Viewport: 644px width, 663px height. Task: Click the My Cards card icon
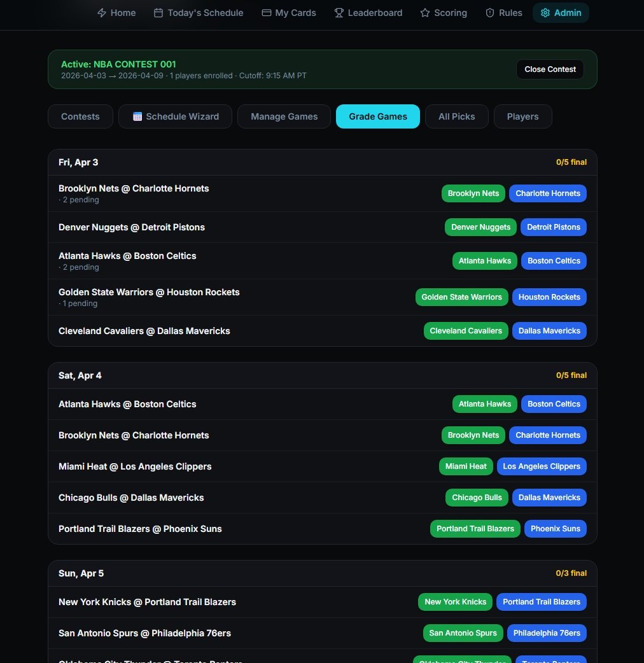pos(267,13)
